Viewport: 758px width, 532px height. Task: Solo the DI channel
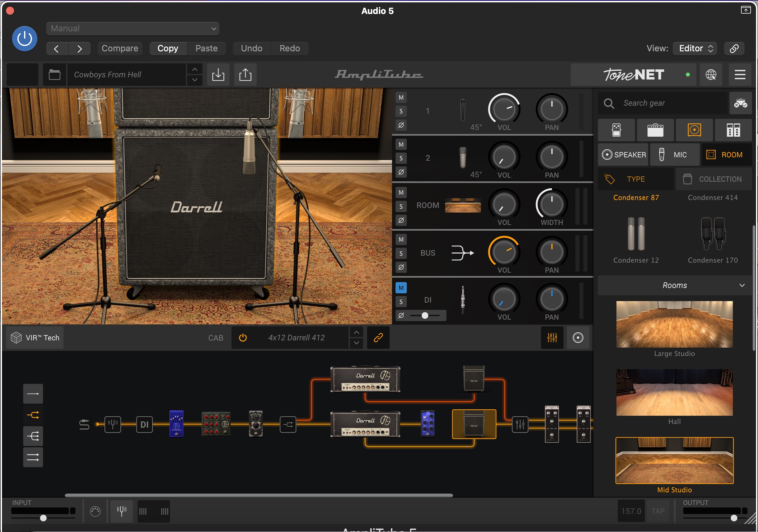(401, 302)
